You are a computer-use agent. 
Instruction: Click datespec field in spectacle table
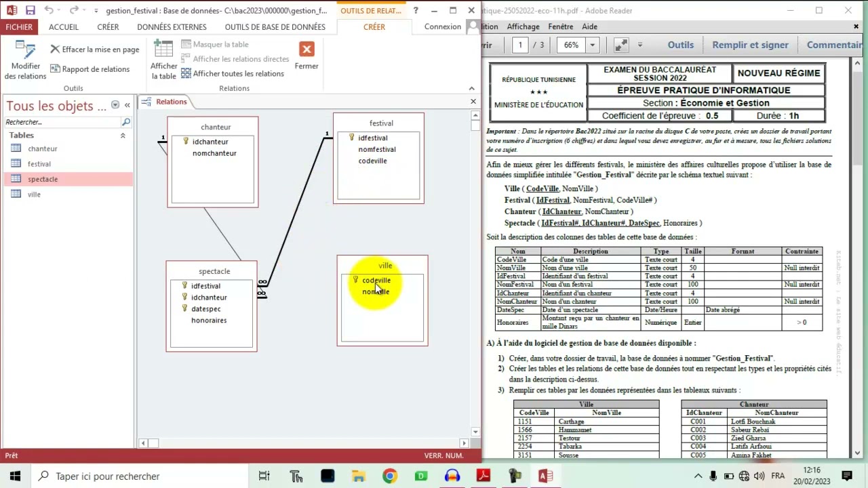pos(206,309)
